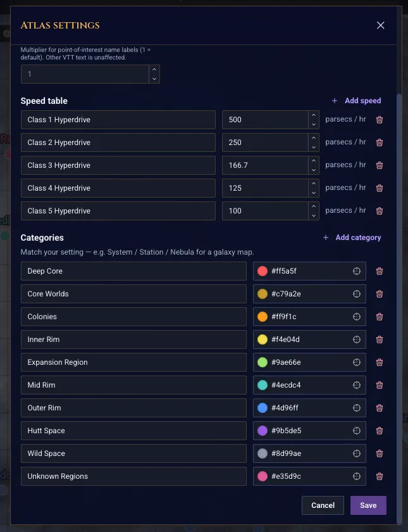The width and height of the screenshot is (408, 532).
Task: Use eyedropper for Wild Space color
Action: (357, 453)
